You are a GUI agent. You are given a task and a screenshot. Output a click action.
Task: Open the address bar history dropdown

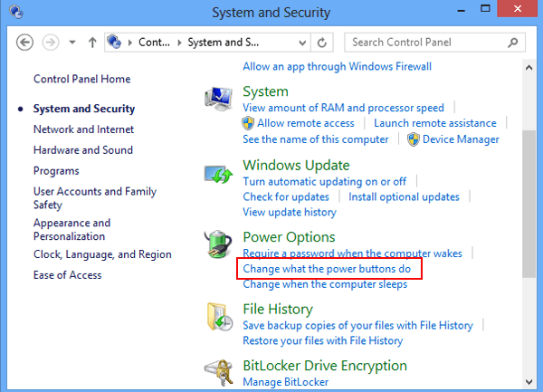coord(302,43)
